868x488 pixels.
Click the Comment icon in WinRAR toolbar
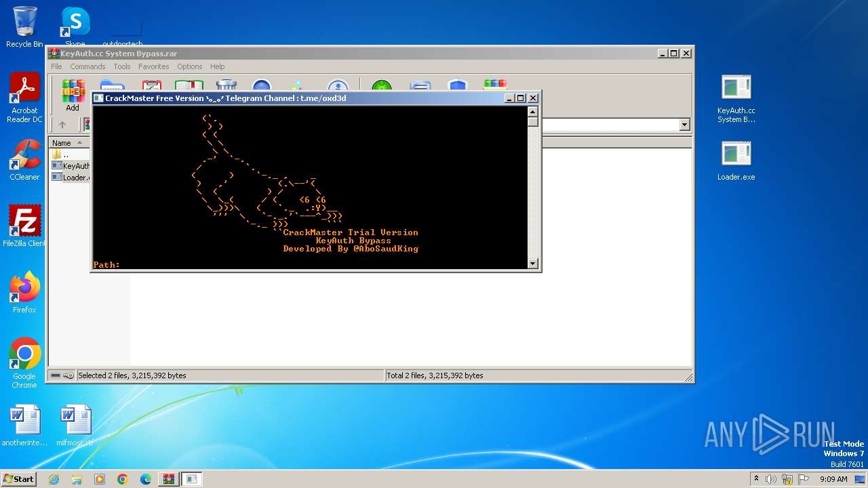click(x=420, y=85)
